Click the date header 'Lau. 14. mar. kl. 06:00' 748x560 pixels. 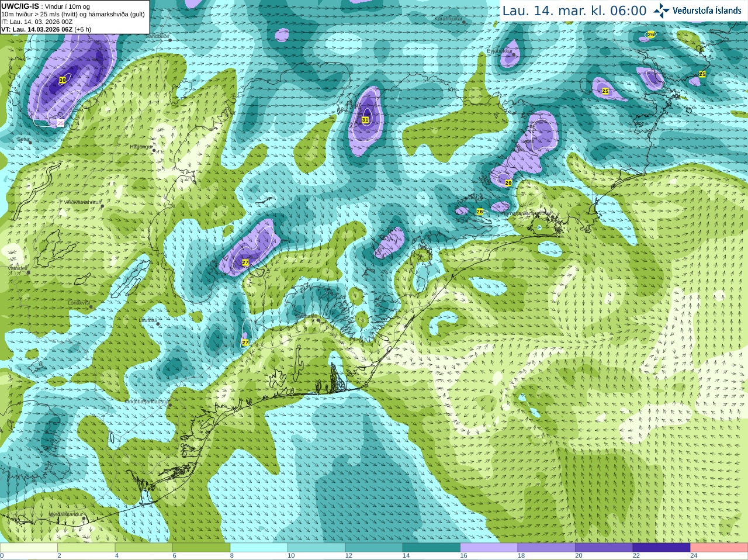click(574, 11)
